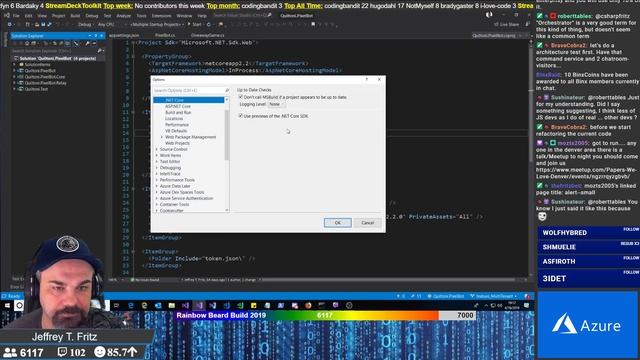Expand Azure Data Lake options node

(157, 186)
